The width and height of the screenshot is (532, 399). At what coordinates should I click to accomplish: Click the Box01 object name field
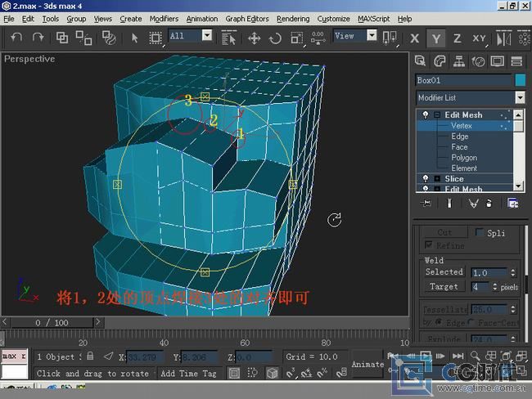[463, 80]
